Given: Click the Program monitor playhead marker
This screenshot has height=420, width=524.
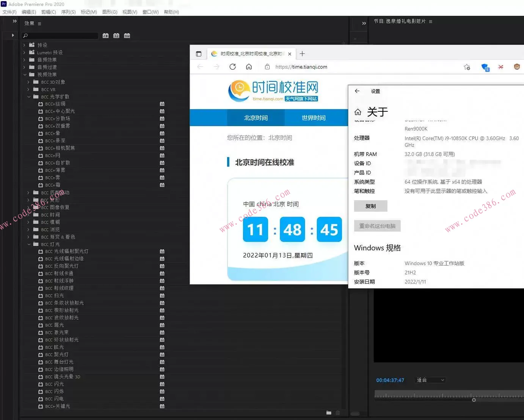Looking at the screenshot, I should tap(474, 400).
